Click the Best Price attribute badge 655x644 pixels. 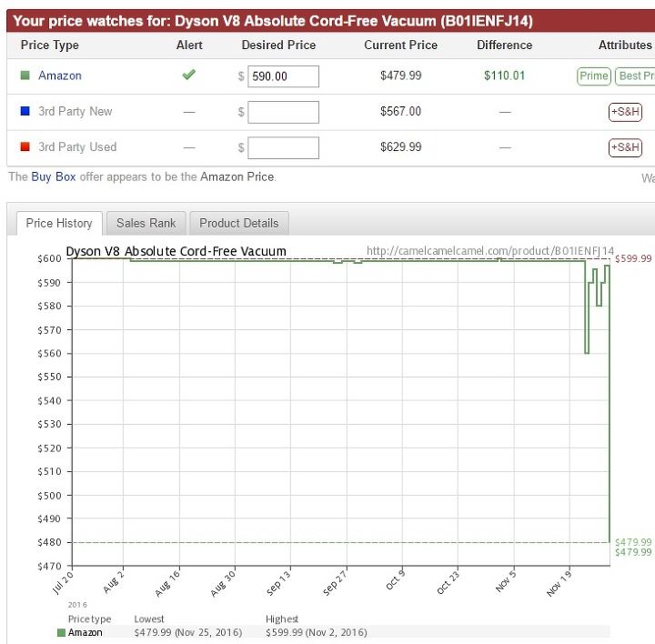click(x=635, y=76)
